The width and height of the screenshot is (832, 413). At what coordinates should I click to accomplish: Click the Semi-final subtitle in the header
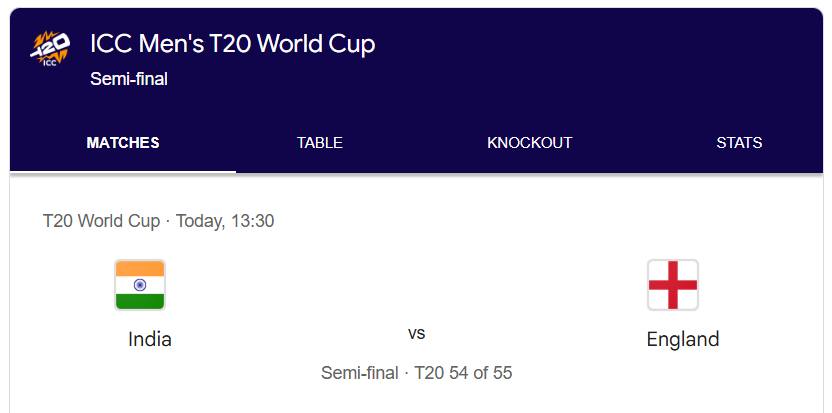coord(129,79)
